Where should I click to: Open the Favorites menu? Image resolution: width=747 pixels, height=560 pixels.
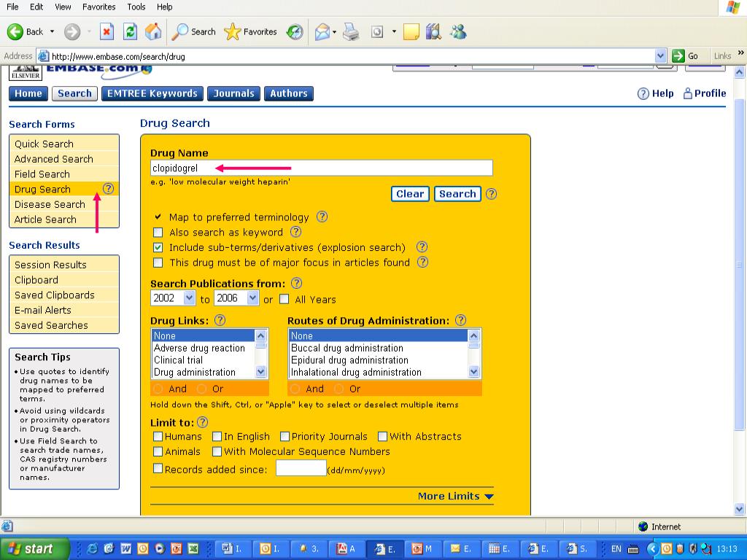point(99,7)
